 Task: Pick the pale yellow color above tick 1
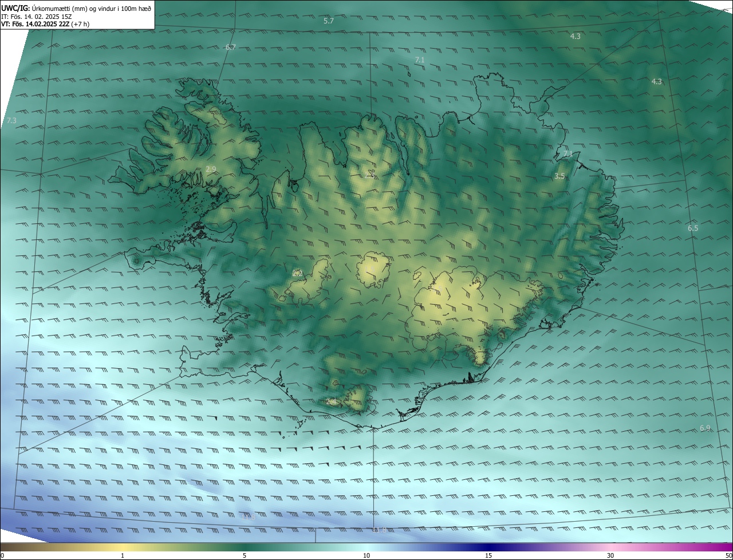pyautogui.click(x=123, y=547)
